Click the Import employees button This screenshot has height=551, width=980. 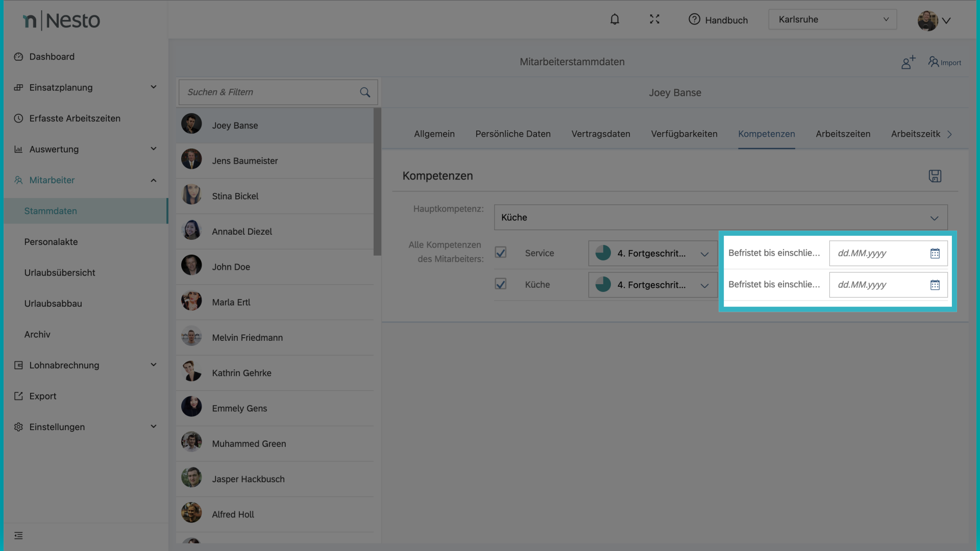point(945,62)
